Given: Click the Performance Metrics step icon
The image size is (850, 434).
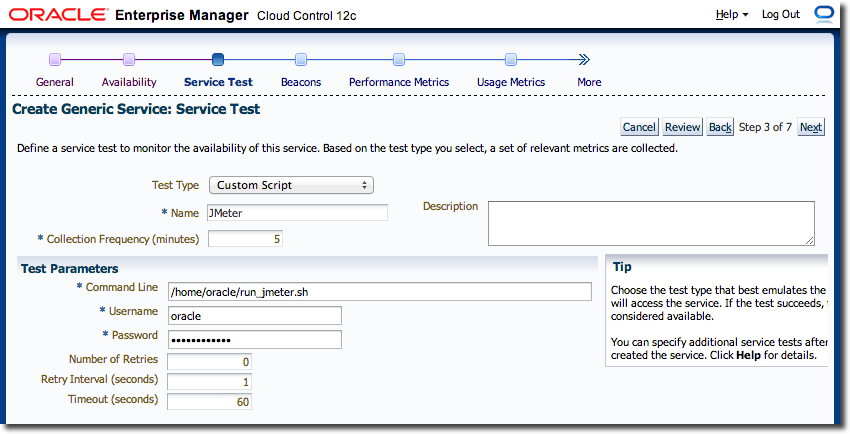Looking at the screenshot, I should (x=399, y=60).
